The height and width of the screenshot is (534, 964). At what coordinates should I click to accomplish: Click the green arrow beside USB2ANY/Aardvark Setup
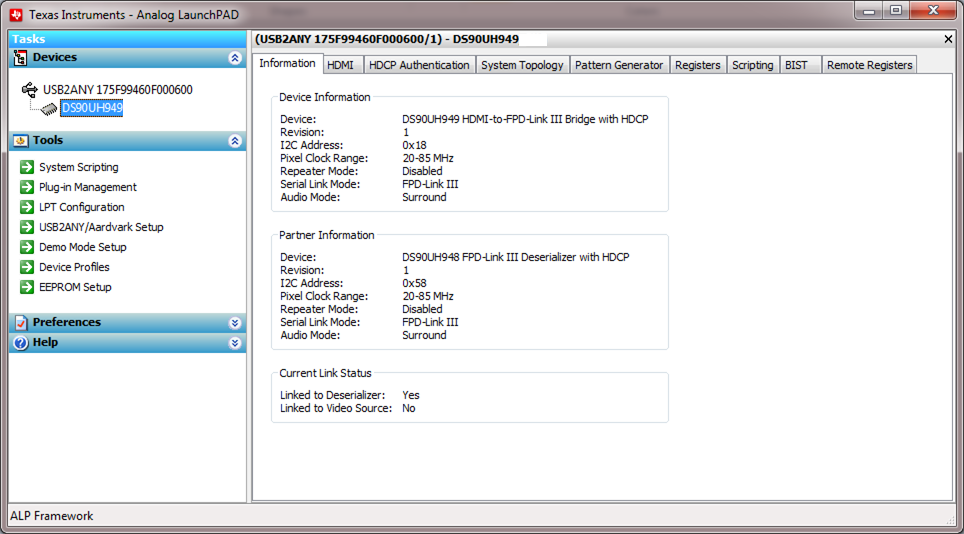pos(27,227)
